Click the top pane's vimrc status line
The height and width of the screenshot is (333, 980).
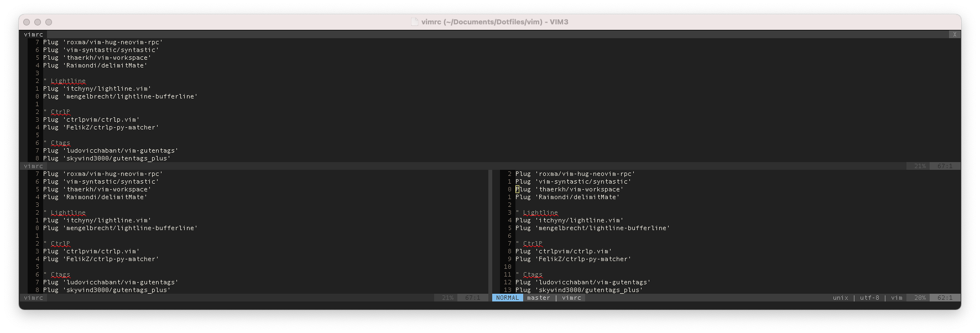coord(34,166)
